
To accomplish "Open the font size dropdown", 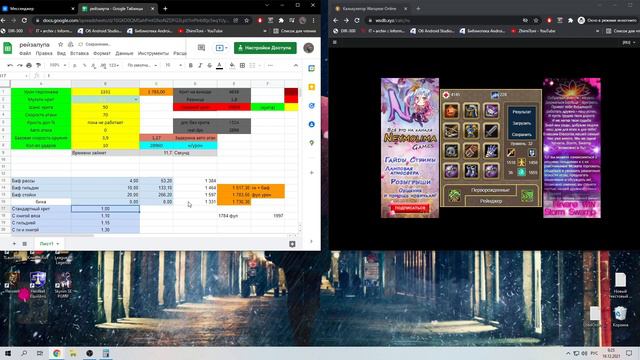I will (173, 65).
